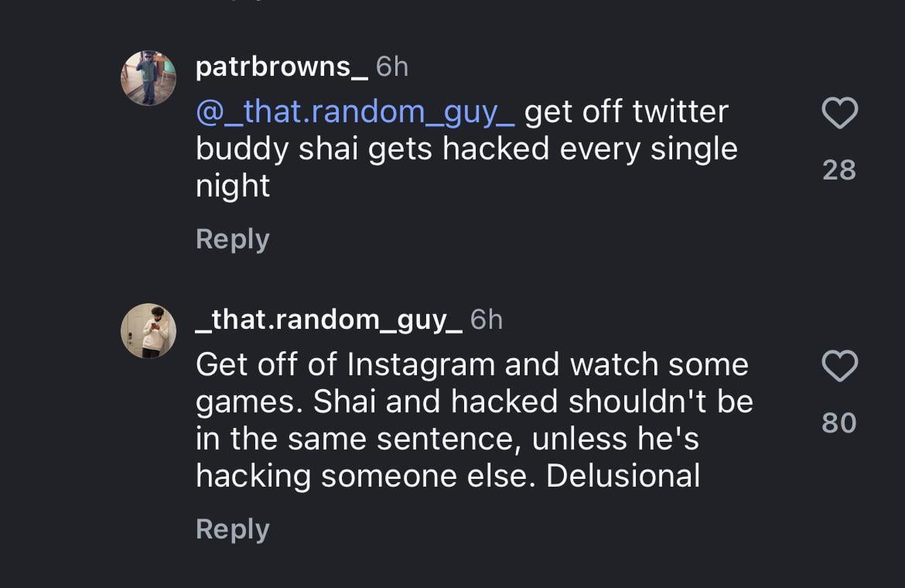905x588 pixels.
Task: Select the 6h timestamp on patrbrowns_'s comment
Action: (x=391, y=66)
